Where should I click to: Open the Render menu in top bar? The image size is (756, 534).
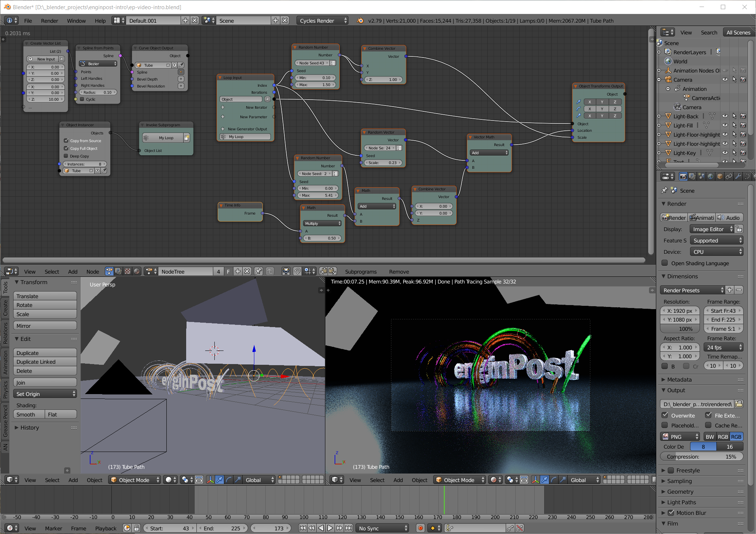[49, 21]
